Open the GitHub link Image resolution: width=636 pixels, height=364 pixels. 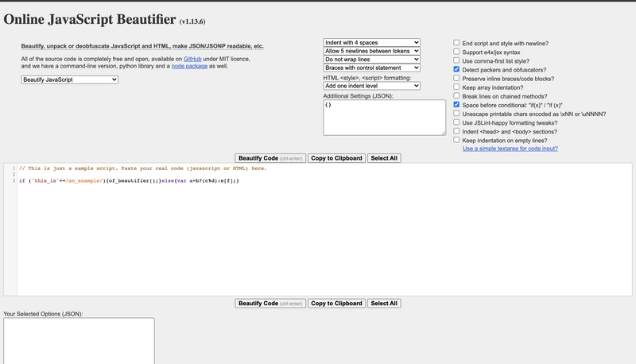(192, 59)
